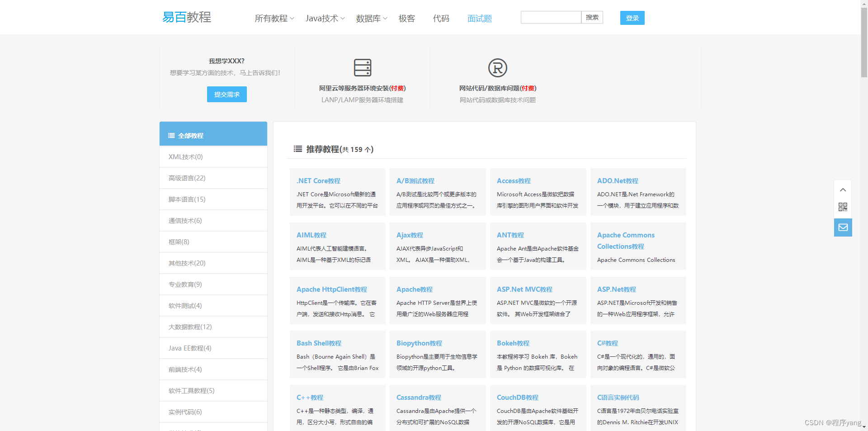Open the Apache HttpClient教程 tutorial

click(332, 289)
